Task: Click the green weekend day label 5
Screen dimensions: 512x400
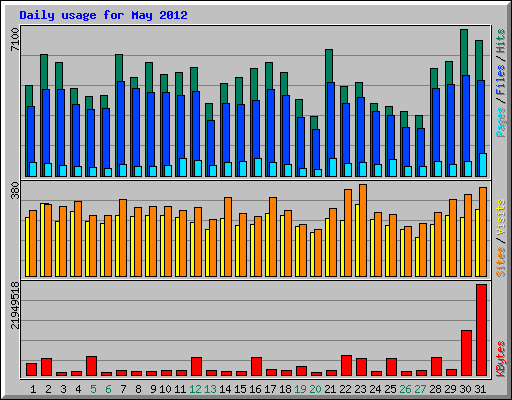Action: 93,389
